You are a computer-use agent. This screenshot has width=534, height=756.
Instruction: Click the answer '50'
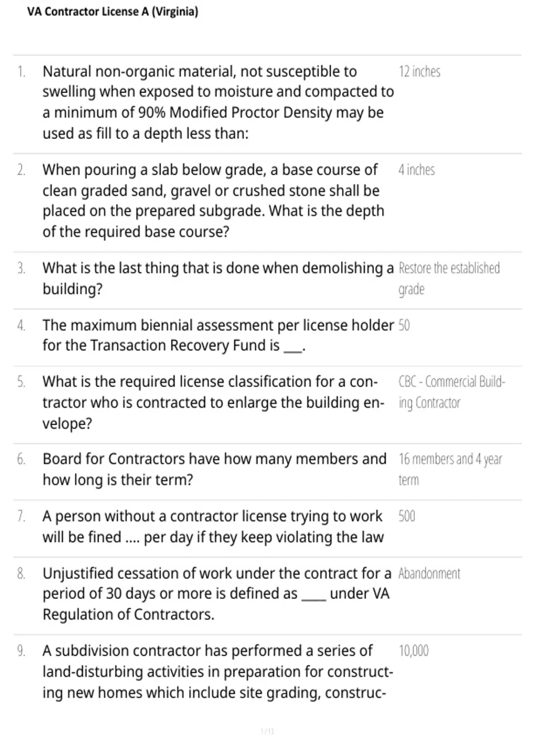[404, 326]
